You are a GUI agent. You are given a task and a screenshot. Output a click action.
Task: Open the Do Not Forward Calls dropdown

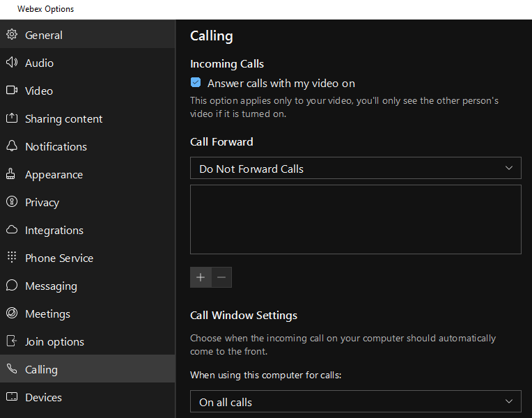click(356, 168)
